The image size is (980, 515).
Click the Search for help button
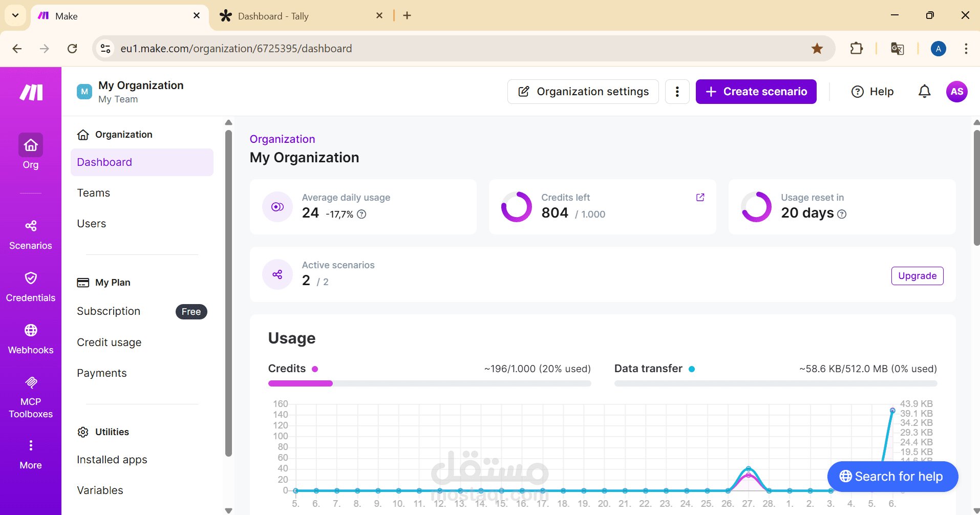[893, 477]
